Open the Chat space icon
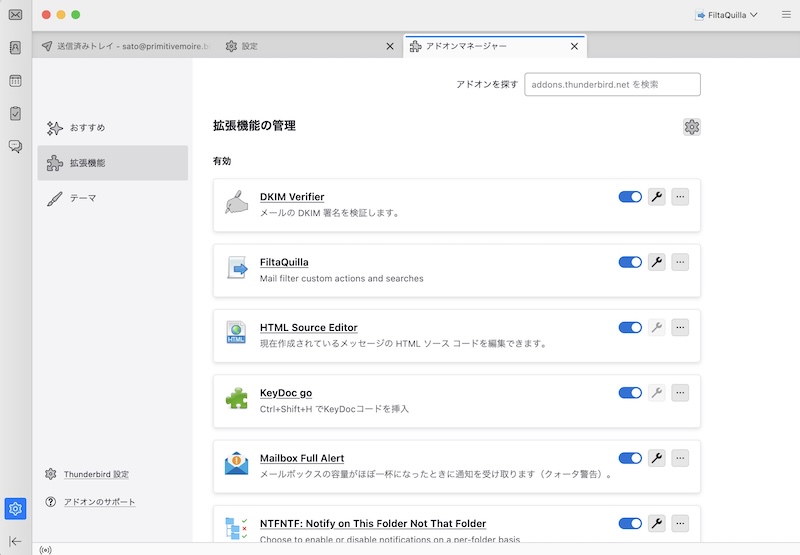Screen dimensions: 800x555 coord(15,147)
